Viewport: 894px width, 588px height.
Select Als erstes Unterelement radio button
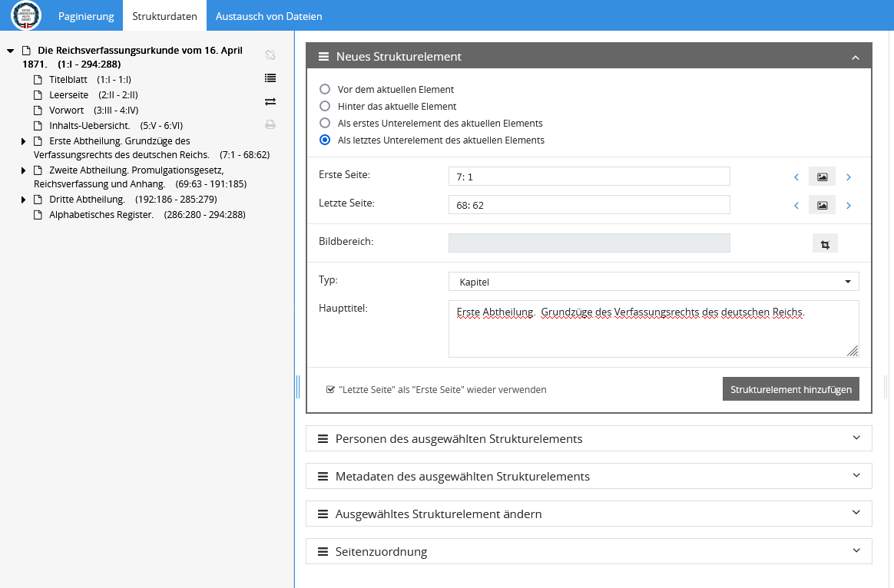point(325,123)
